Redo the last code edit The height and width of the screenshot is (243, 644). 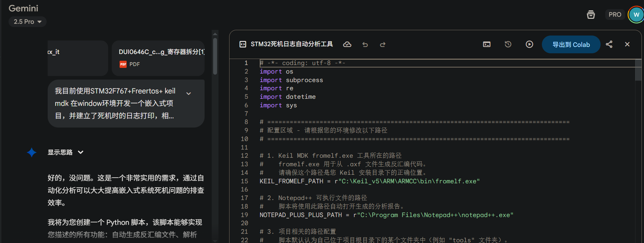(x=382, y=44)
